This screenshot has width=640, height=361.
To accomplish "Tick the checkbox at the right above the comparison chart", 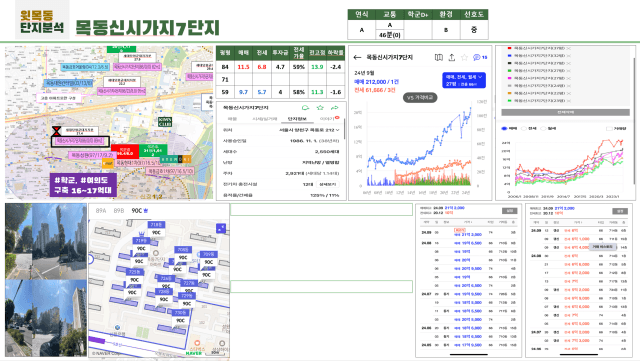I will pyautogui.click(x=609, y=129).
